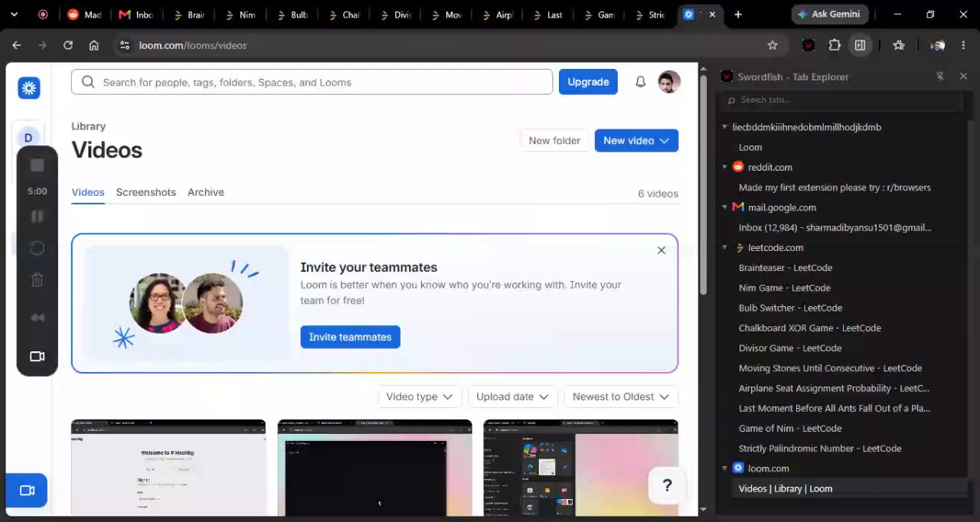Open Divisor Game - LeetCode entry

tap(790, 348)
